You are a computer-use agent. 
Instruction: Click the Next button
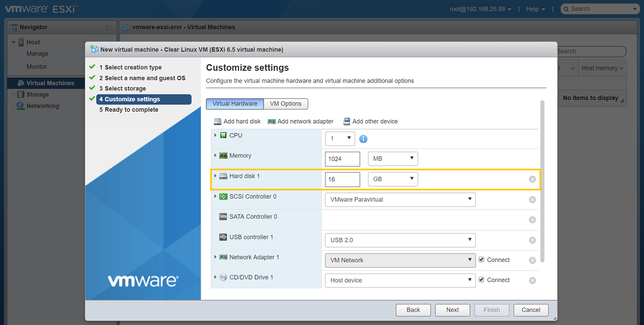452,310
